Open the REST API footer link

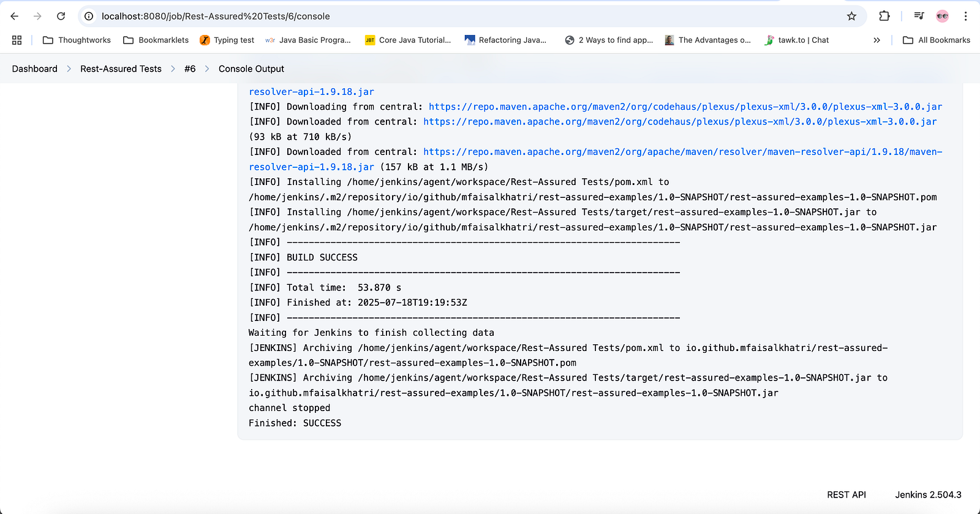pyautogui.click(x=846, y=494)
